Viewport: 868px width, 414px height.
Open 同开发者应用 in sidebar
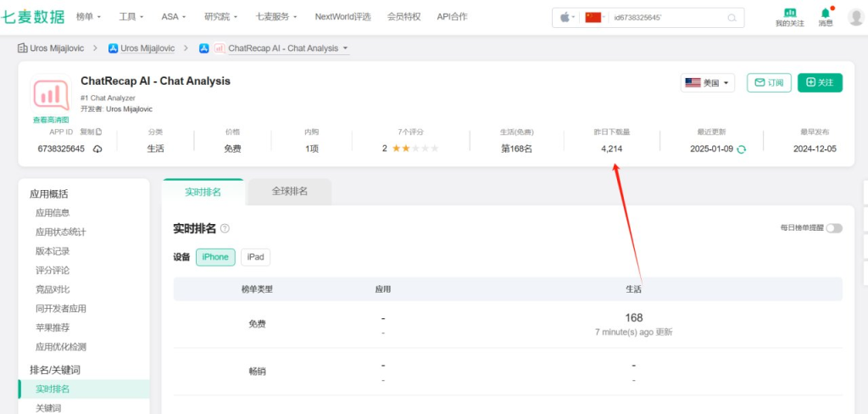coord(61,309)
